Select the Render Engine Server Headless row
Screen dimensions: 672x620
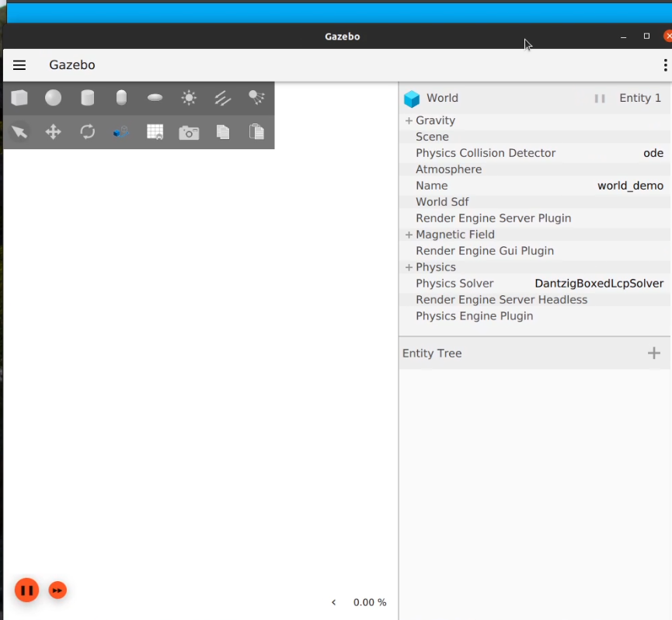[x=534, y=299]
